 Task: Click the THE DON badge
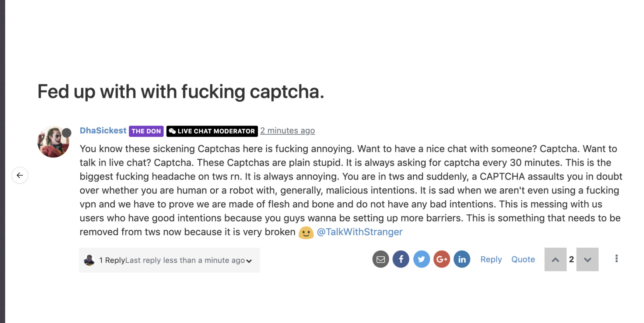coord(146,131)
